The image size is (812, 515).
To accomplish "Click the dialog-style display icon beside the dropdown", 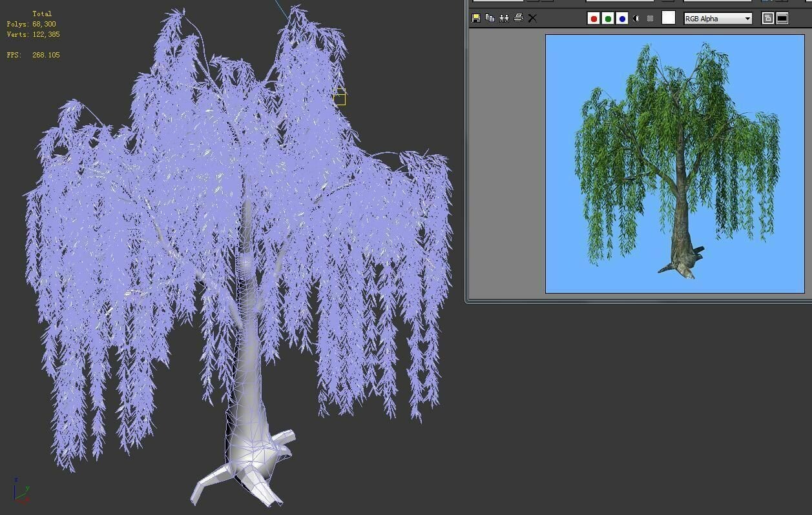I will [767, 18].
